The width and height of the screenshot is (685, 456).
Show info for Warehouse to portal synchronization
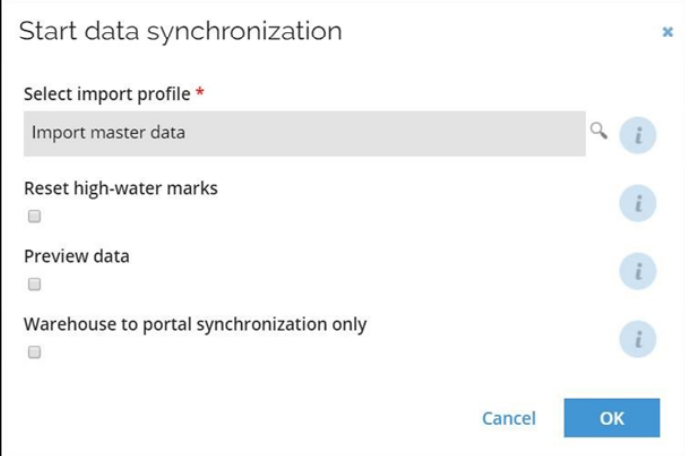[637, 339]
